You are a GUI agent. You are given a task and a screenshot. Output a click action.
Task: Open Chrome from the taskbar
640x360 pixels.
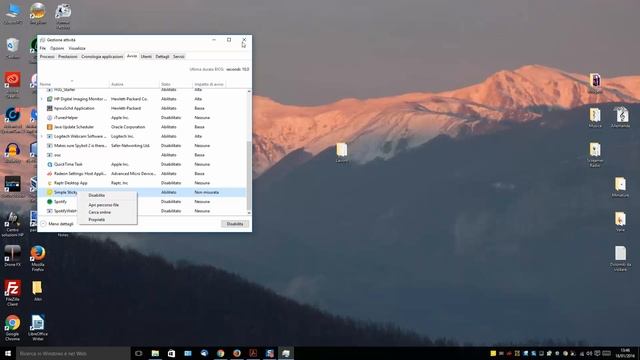pos(220,353)
